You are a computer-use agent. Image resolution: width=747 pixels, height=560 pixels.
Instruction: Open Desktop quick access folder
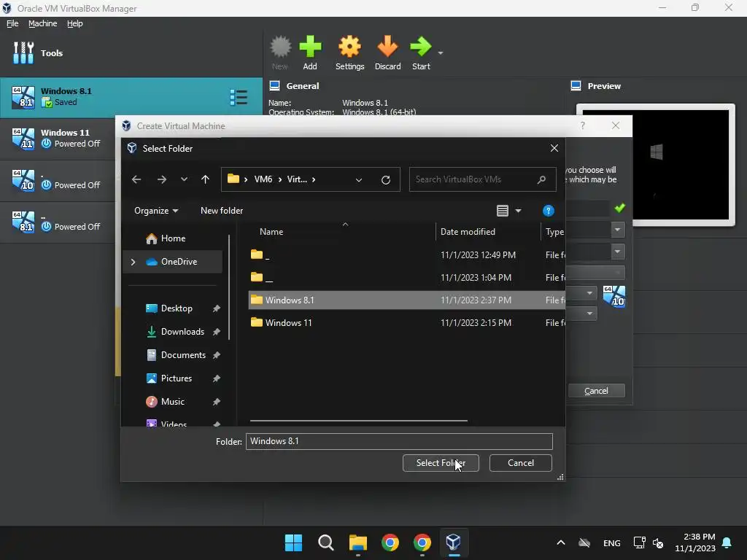tap(177, 308)
